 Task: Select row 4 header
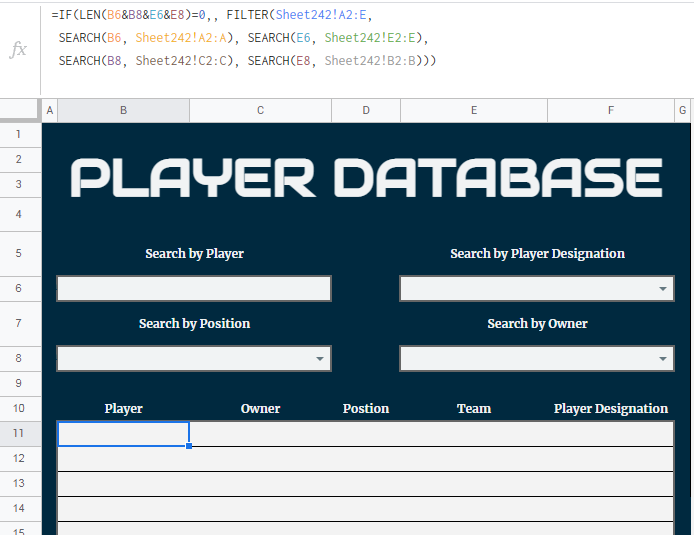coord(19,214)
